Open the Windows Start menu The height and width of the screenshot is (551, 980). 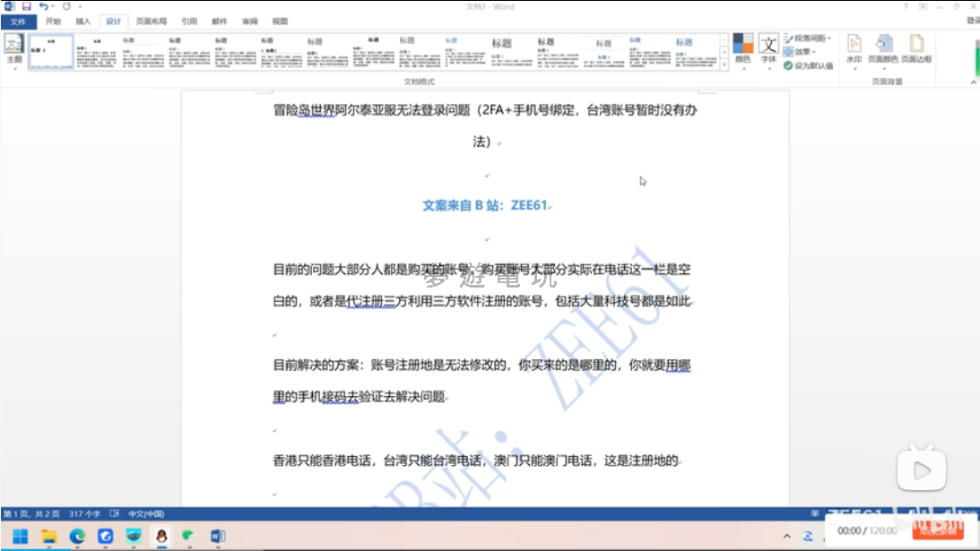click(20, 536)
